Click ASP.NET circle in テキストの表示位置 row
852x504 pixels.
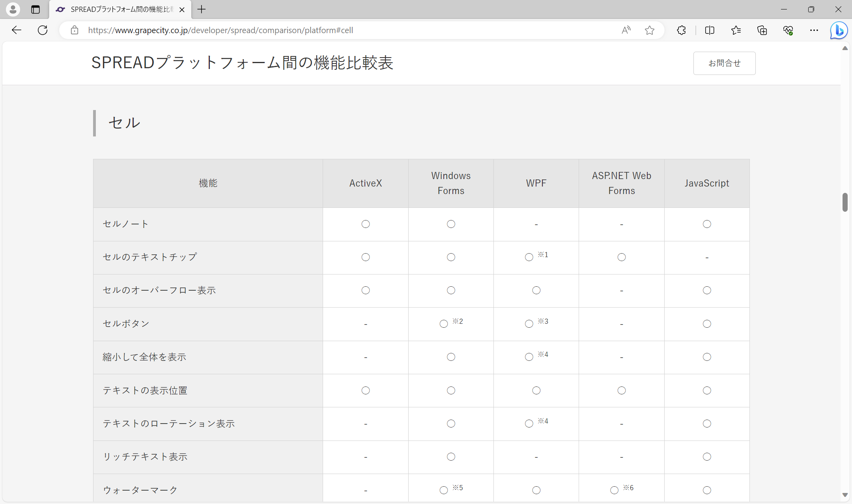(x=622, y=390)
